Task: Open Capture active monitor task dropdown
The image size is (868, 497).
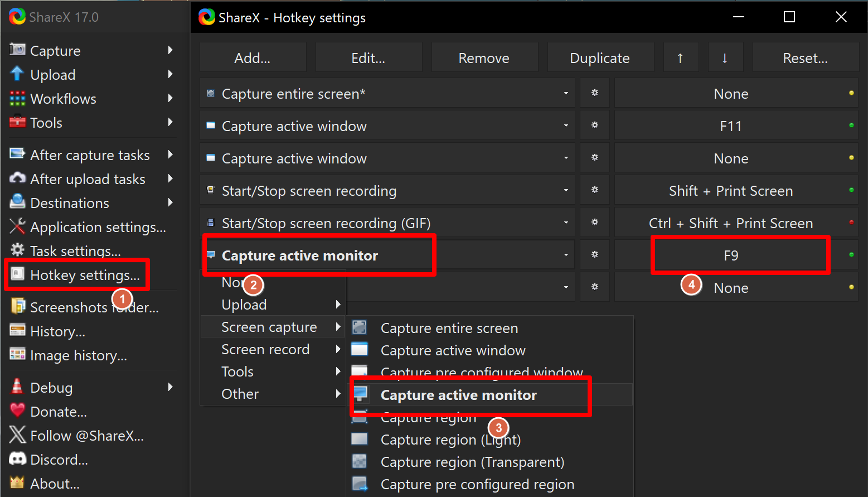Action: tap(566, 255)
